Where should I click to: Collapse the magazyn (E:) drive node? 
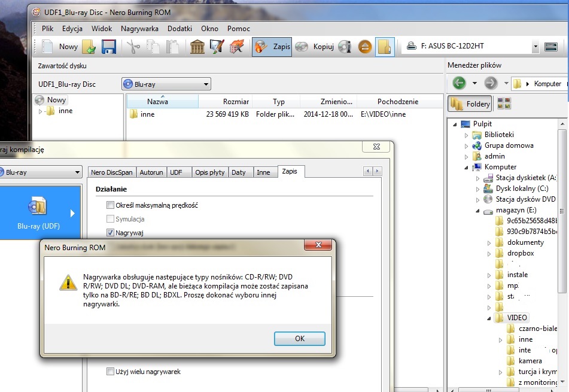point(477,211)
